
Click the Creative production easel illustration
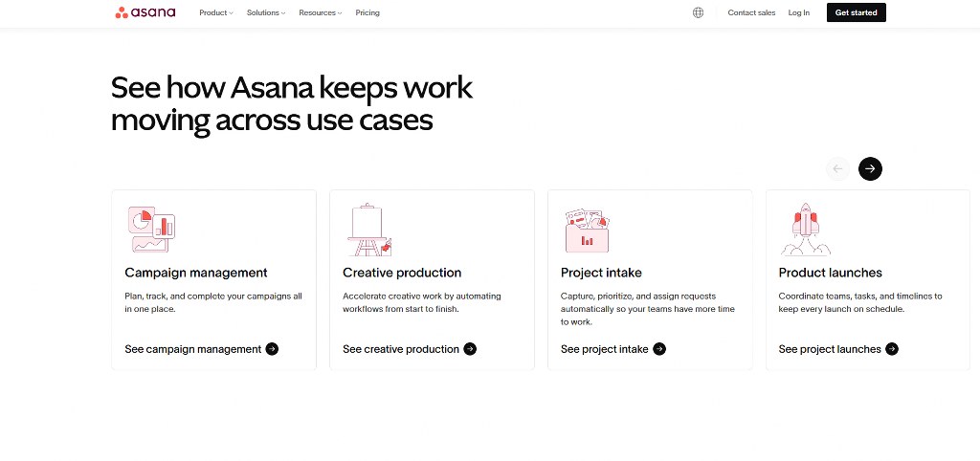pyautogui.click(x=370, y=230)
